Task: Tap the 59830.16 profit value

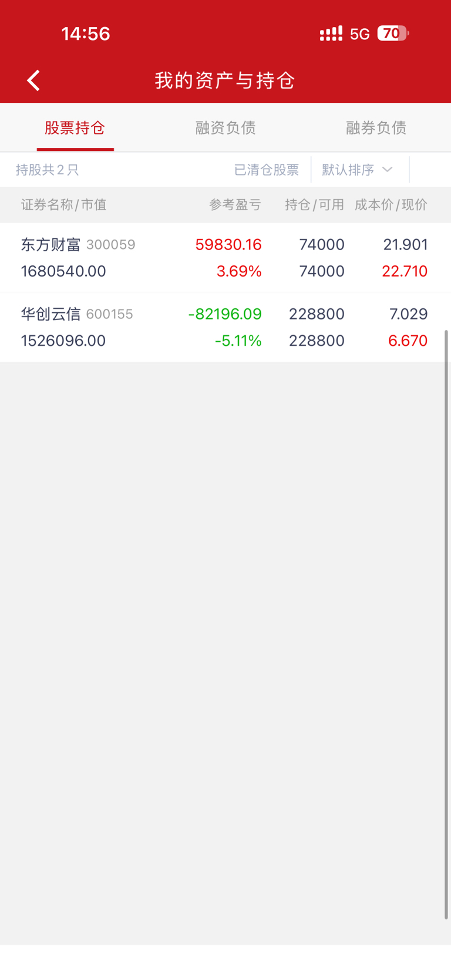Action: point(228,244)
